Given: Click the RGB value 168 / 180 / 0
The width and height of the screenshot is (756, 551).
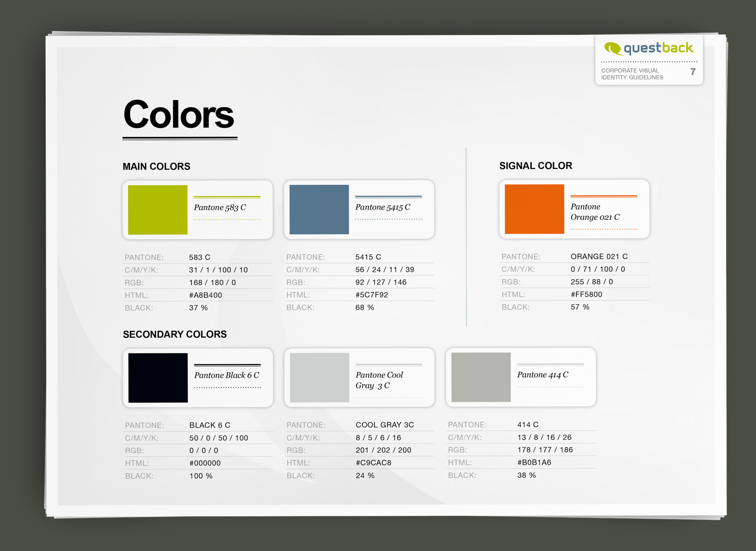Looking at the screenshot, I should point(213,283).
